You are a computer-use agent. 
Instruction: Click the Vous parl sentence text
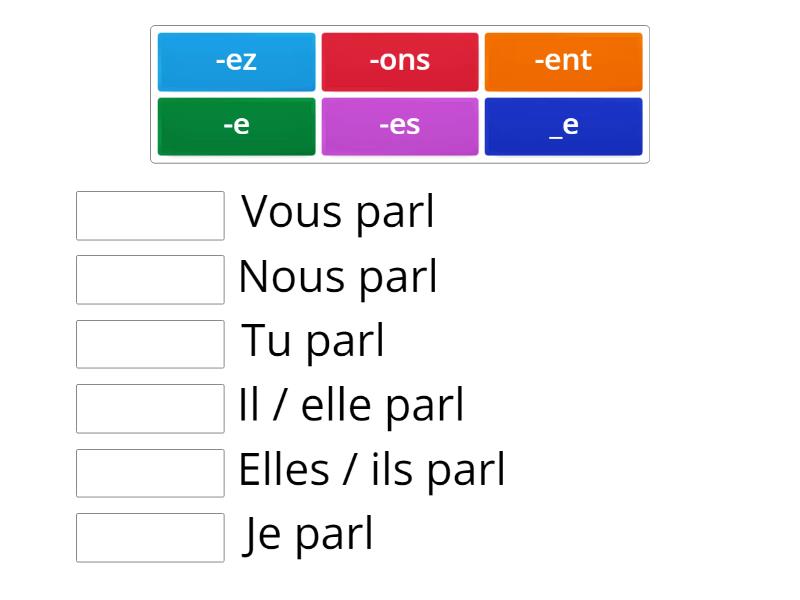pyautogui.click(x=338, y=213)
